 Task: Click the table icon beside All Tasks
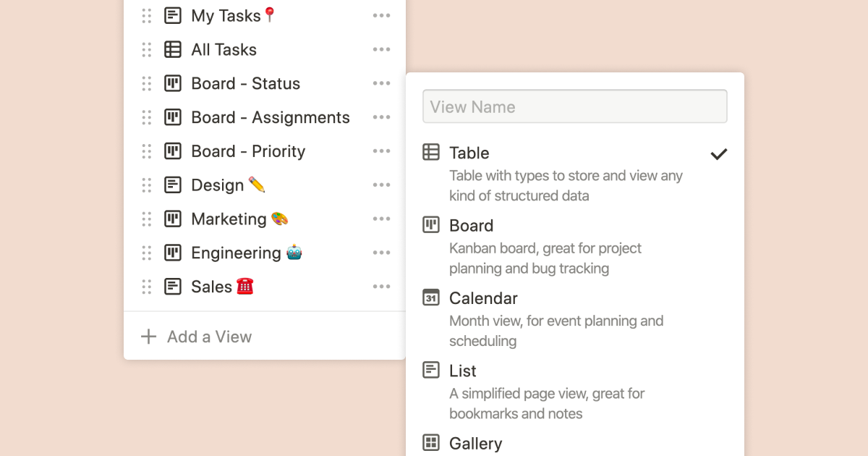(x=173, y=49)
